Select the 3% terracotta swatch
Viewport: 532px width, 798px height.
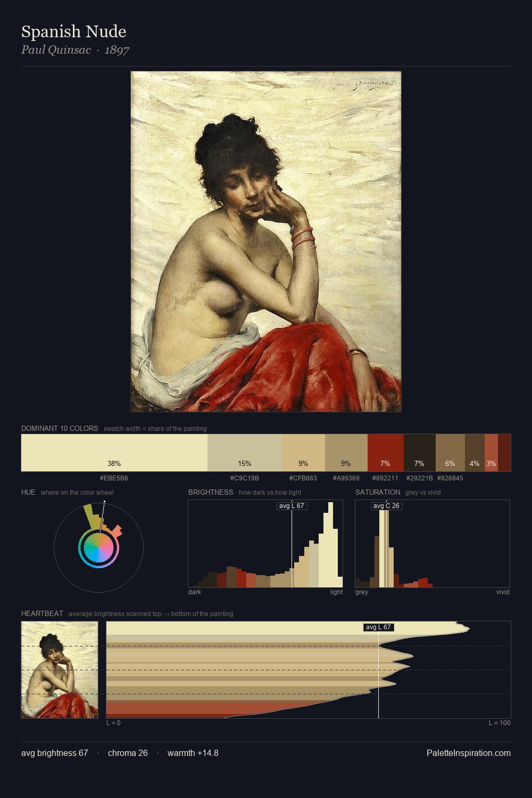(x=491, y=453)
